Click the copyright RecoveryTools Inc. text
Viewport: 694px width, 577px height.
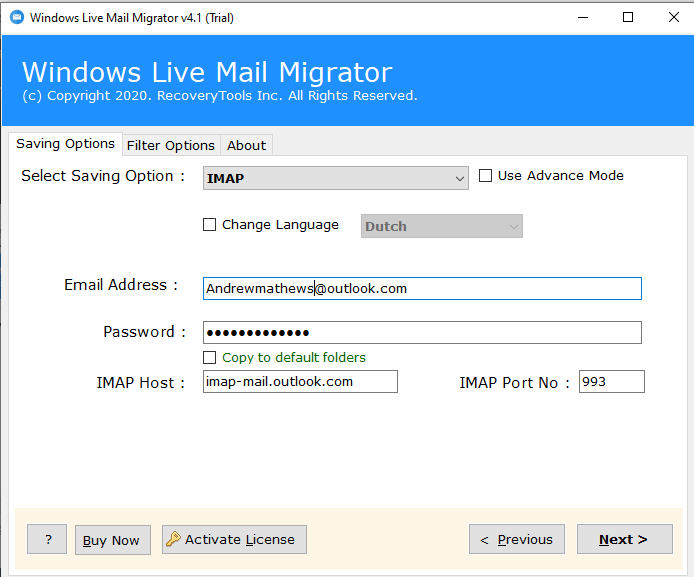(x=220, y=96)
